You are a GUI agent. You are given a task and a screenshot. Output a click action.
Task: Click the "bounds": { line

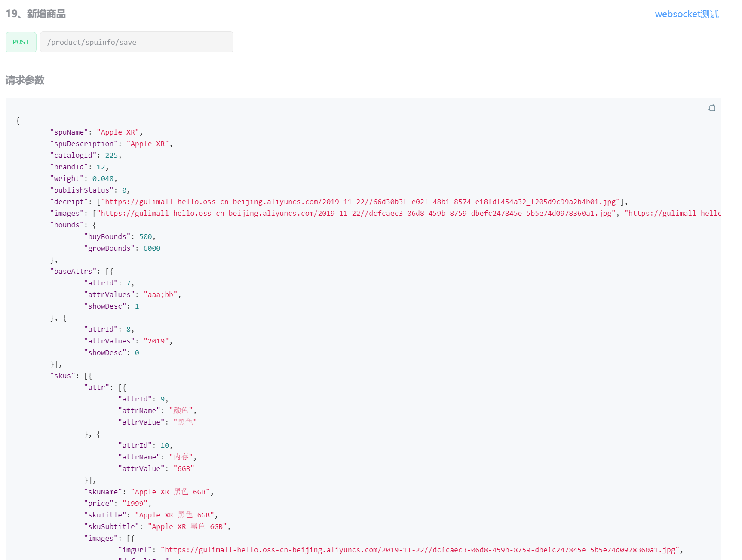[74, 225]
